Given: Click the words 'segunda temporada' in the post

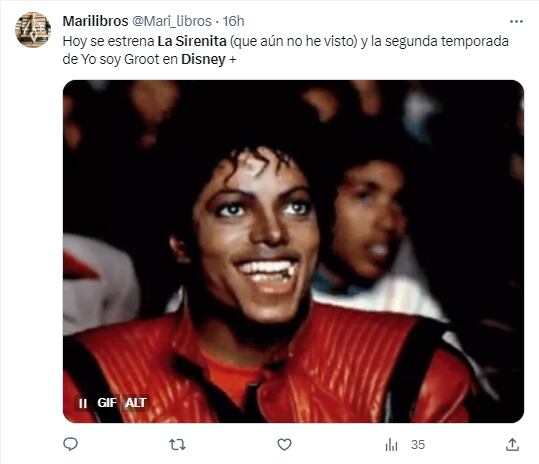Looking at the screenshot, I should point(447,41).
